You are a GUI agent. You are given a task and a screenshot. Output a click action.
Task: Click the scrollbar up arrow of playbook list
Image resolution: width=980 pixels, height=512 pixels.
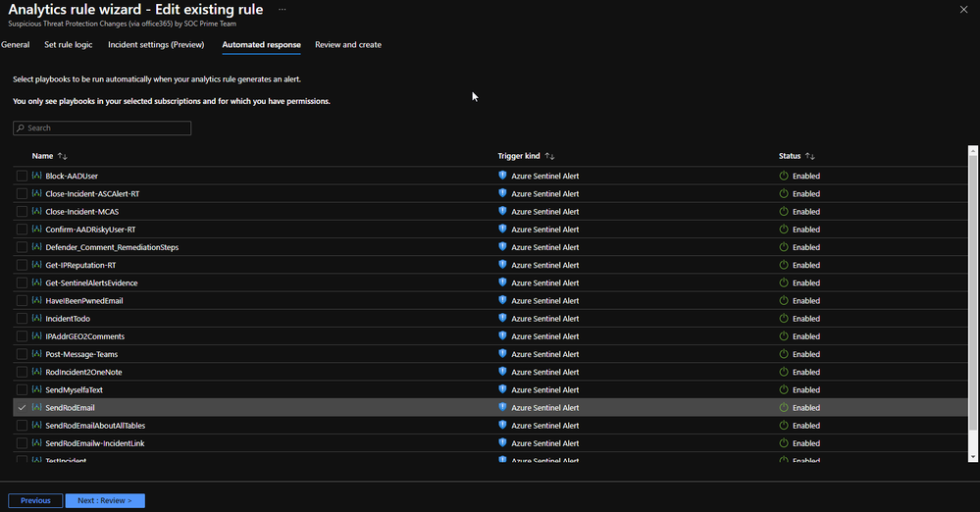coord(972,151)
